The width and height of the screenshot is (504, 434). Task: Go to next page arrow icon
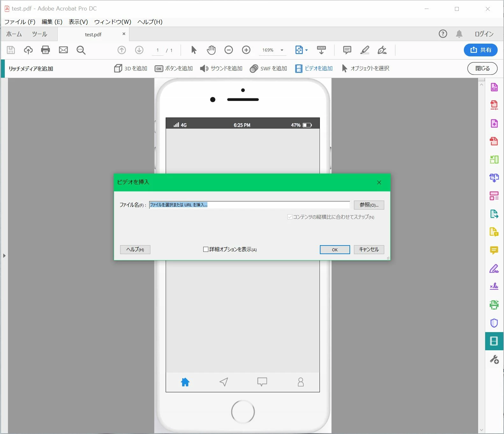pos(139,50)
